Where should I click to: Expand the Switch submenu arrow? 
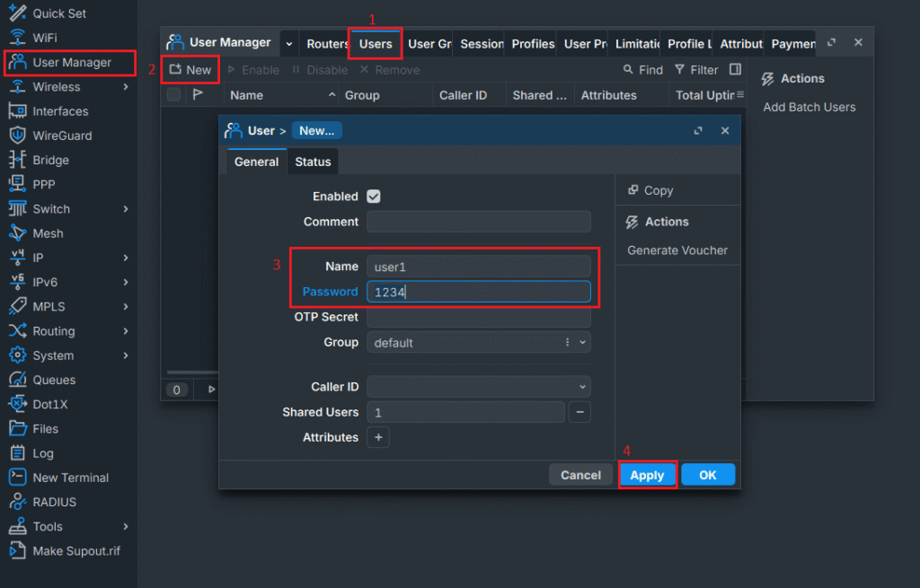(126, 208)
